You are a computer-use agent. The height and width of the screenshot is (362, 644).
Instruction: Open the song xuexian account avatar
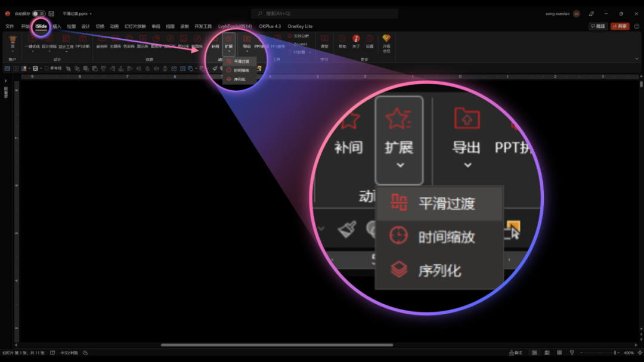pos(577,14)
